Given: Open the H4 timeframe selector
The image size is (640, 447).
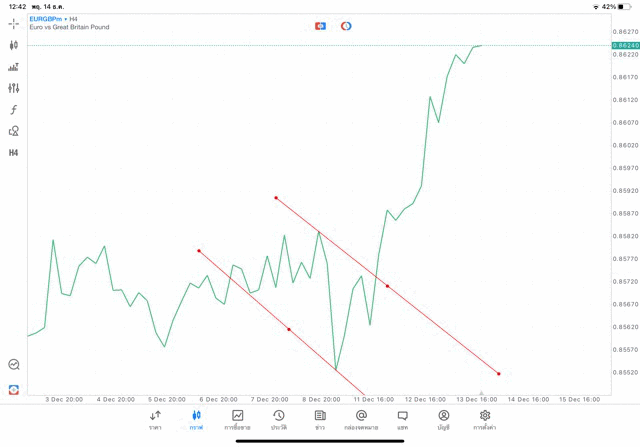Looking at the screenshot, I should click(14, 153).
